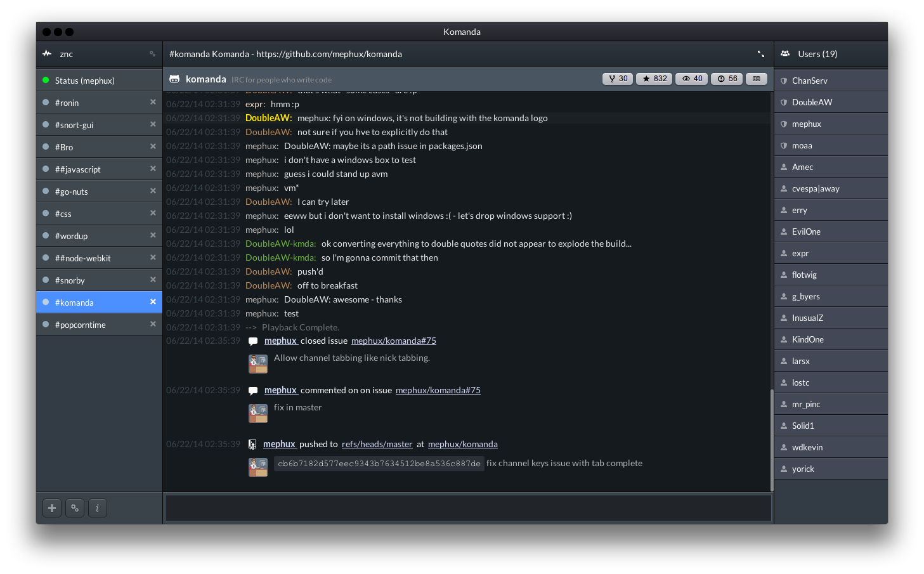
Task: Select user DoubleAW in the users list
Action: click(831, 102)
